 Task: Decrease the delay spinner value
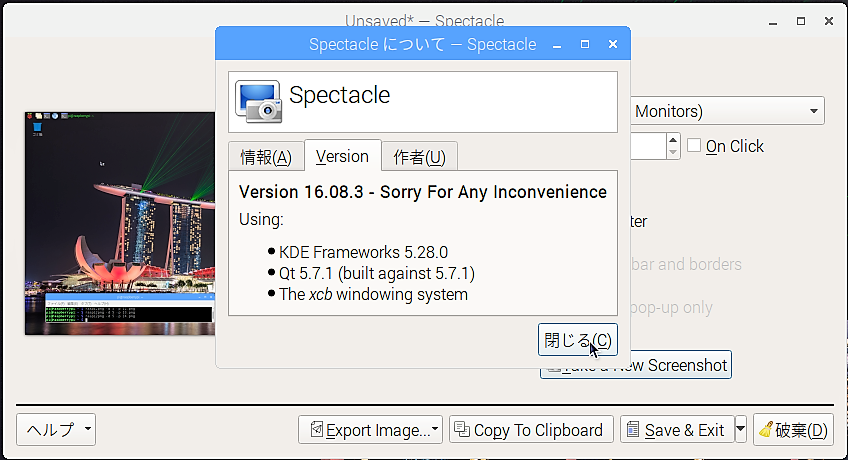673,152
